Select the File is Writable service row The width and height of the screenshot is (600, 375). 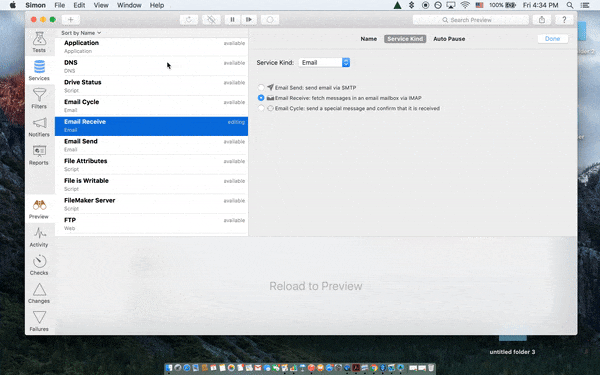(152, 185)
